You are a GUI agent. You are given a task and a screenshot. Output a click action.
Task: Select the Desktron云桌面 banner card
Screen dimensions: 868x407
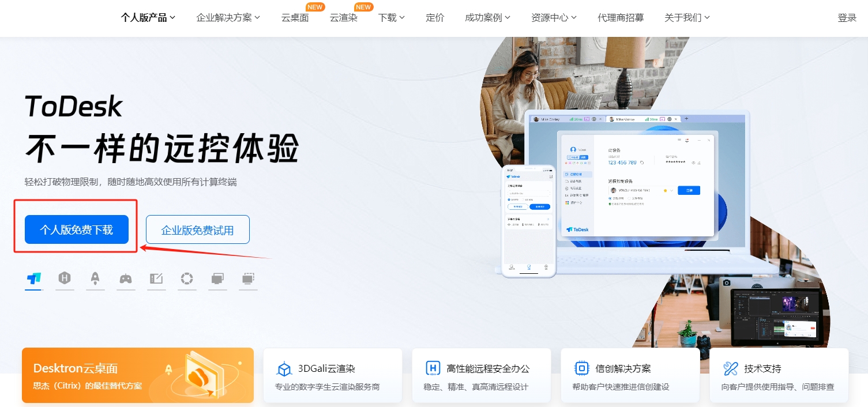tap(137, 375)
